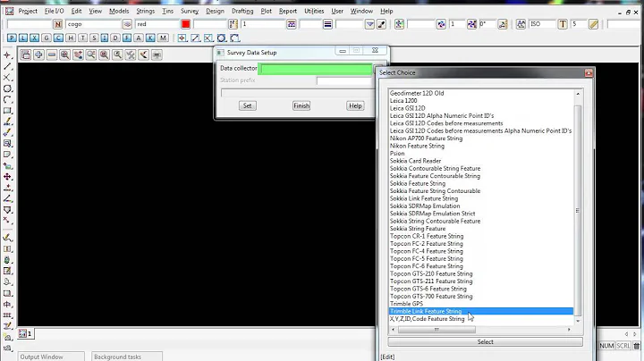Open the Project menu
644x361 pixels.
pos(28,11)
